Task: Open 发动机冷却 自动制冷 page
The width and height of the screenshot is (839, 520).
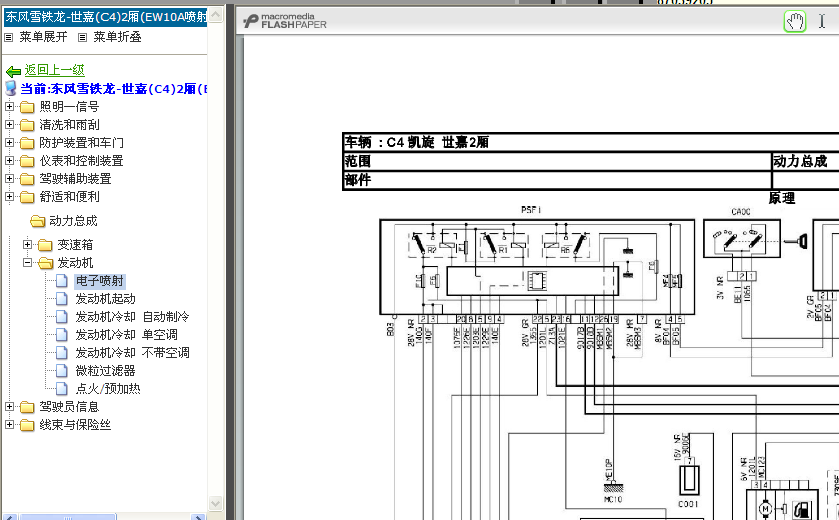Action: [132, 317]
